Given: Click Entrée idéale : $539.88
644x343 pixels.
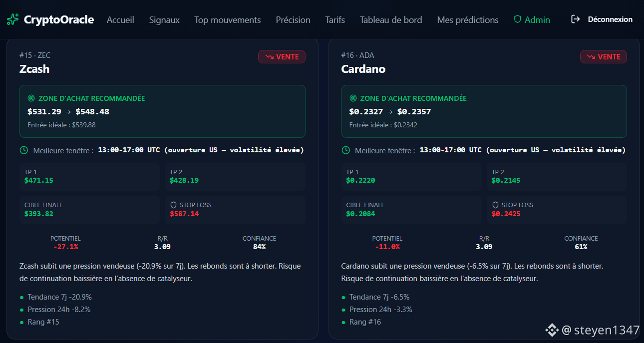Looking at the screenshot, I should click(x=61, y=125).
